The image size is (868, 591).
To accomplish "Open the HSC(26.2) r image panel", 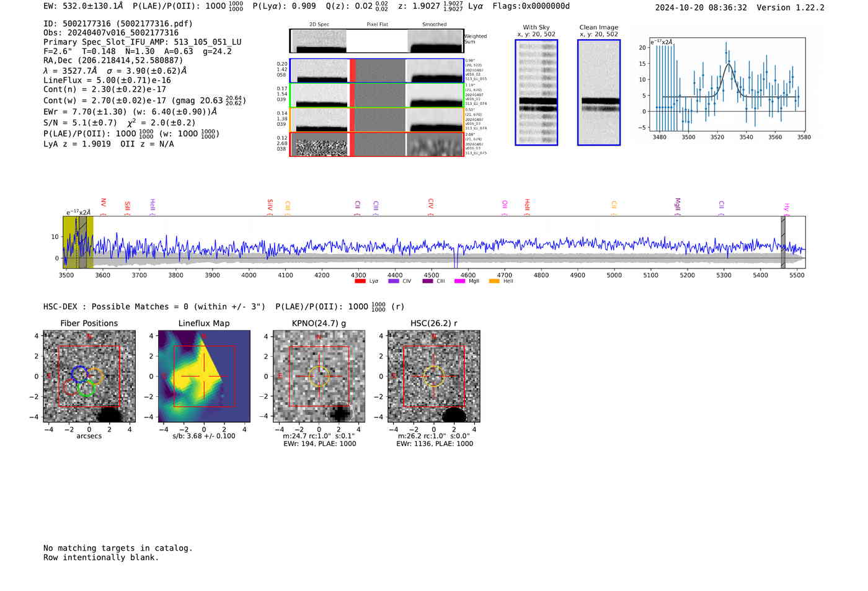I will [433, 376].
